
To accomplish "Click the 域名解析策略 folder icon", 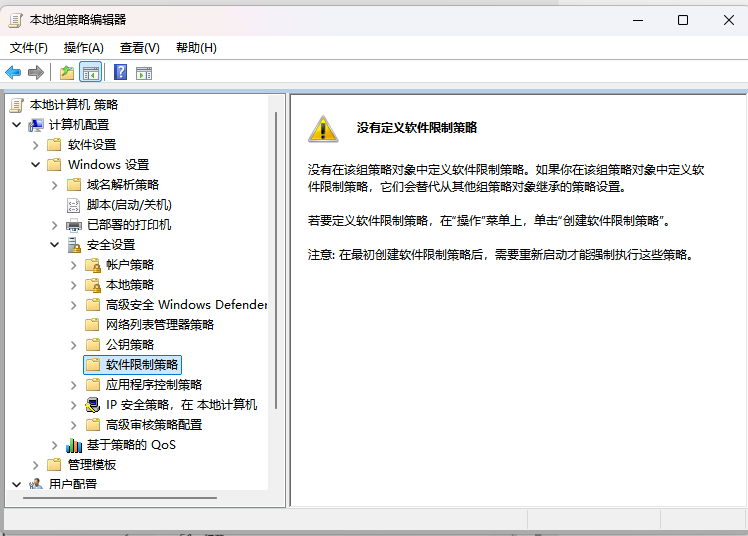I will click(x=73, y=185).
